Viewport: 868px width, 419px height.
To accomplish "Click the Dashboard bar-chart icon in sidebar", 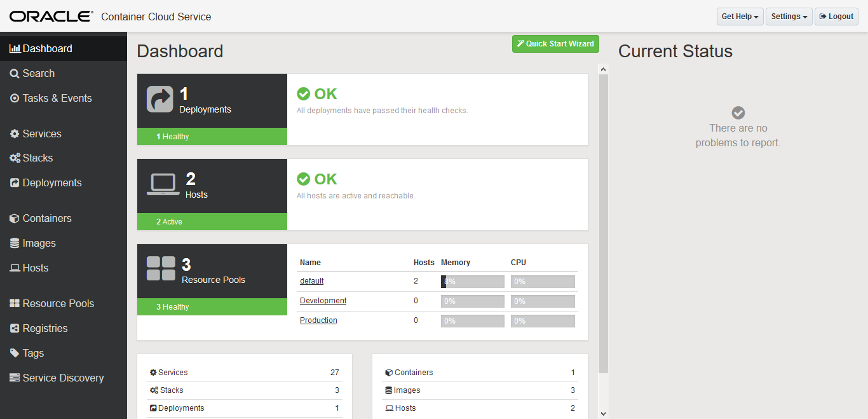I will click(x=15, y=48).
